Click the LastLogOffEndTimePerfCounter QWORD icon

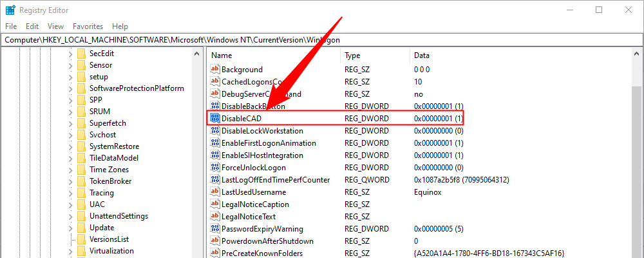215,180
